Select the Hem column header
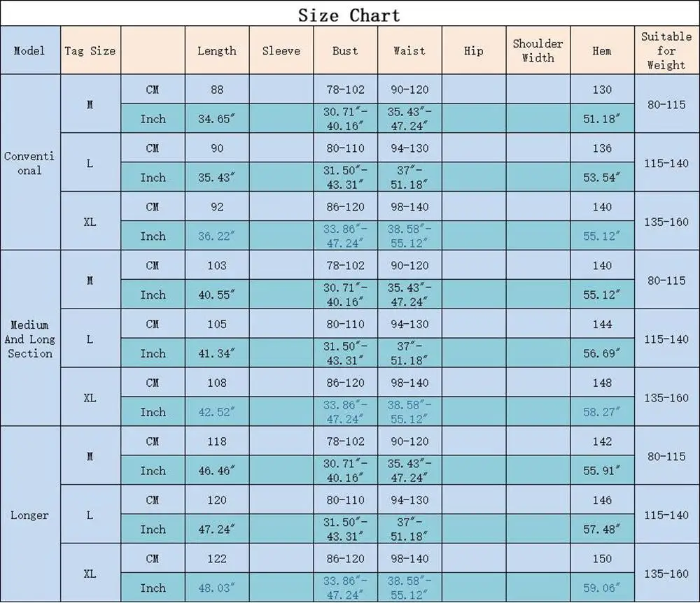 [x=602, y=50]
